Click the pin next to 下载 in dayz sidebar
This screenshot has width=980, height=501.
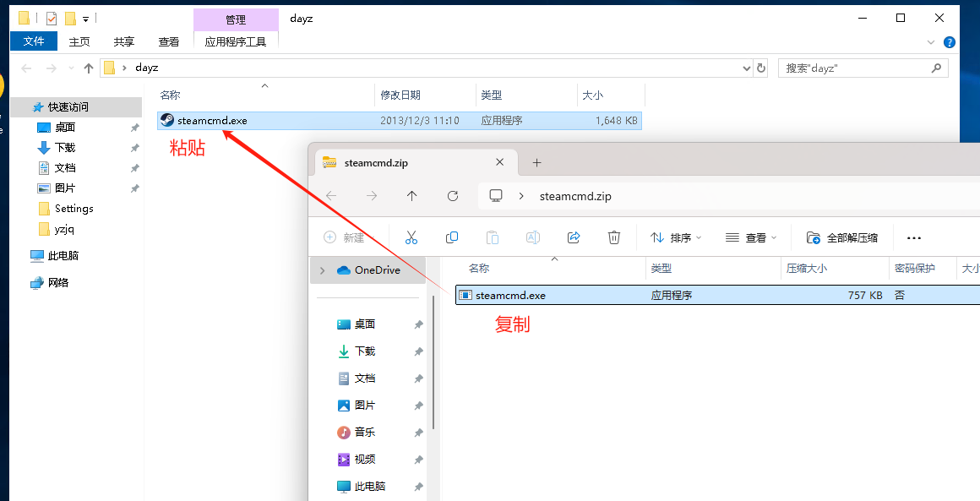(134, 148)
